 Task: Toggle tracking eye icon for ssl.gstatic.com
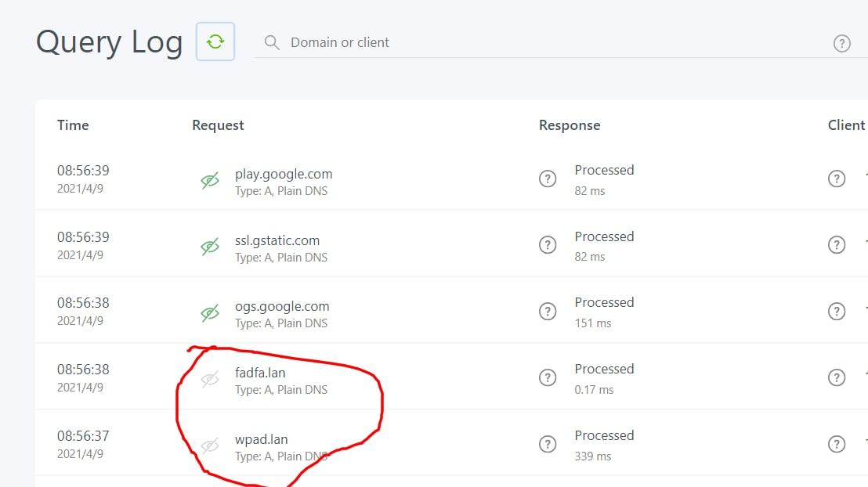[x=210, y=247]
